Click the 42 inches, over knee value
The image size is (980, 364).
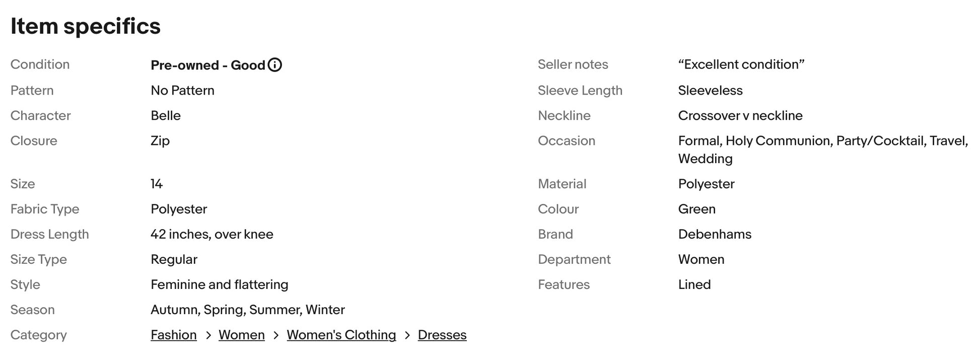tap(212, 234)
